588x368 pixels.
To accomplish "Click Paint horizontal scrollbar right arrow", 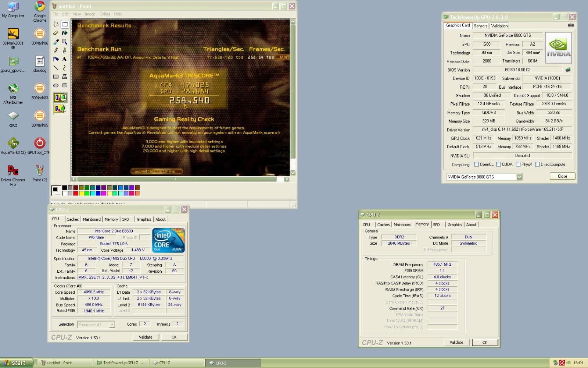I will tap(287, 179).
